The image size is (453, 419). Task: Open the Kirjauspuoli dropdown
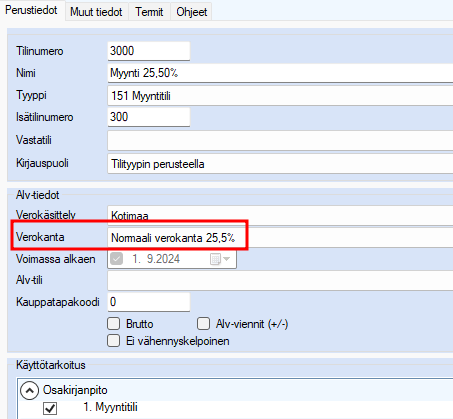[280, 164]
